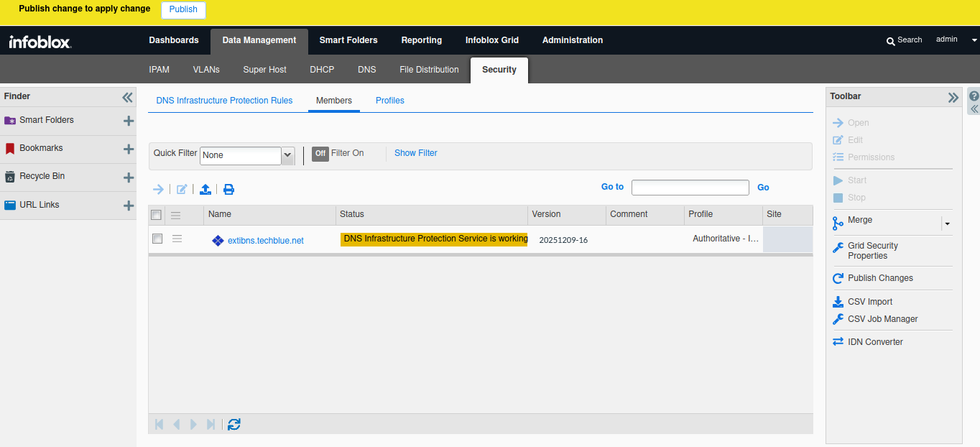This screenshot has width=980, height=447.
Task: Add a new Smart Folder with plus icon
Action: [x=129, y=121]
